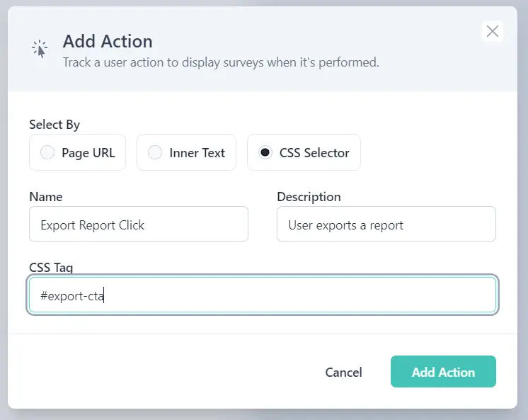Click into the Description input field
The width and height of the screenshot is (528, 420).
[386, 225]
